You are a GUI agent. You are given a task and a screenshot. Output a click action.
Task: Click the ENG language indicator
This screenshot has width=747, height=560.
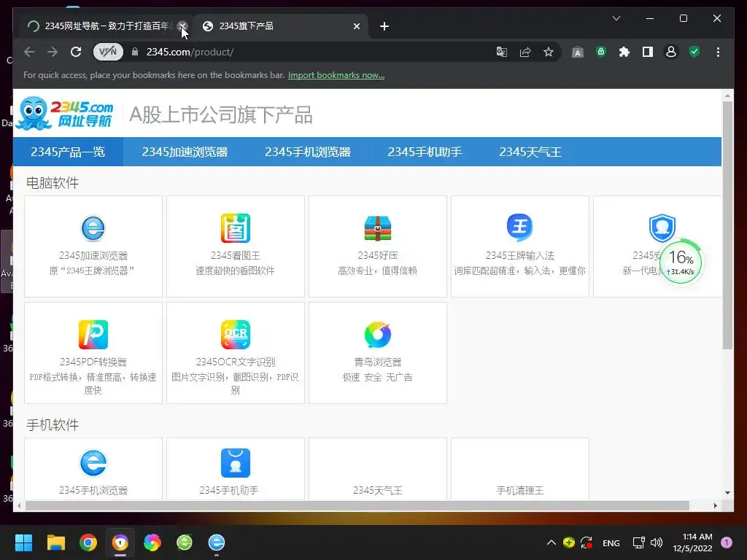(611, 542)
